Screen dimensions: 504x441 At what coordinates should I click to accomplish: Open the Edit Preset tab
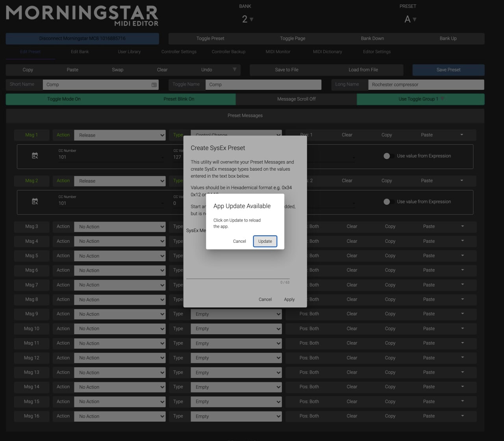30,52
